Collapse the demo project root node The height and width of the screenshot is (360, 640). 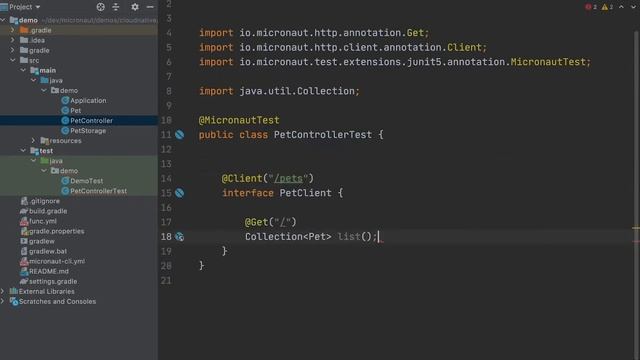(x=3, y=20)
